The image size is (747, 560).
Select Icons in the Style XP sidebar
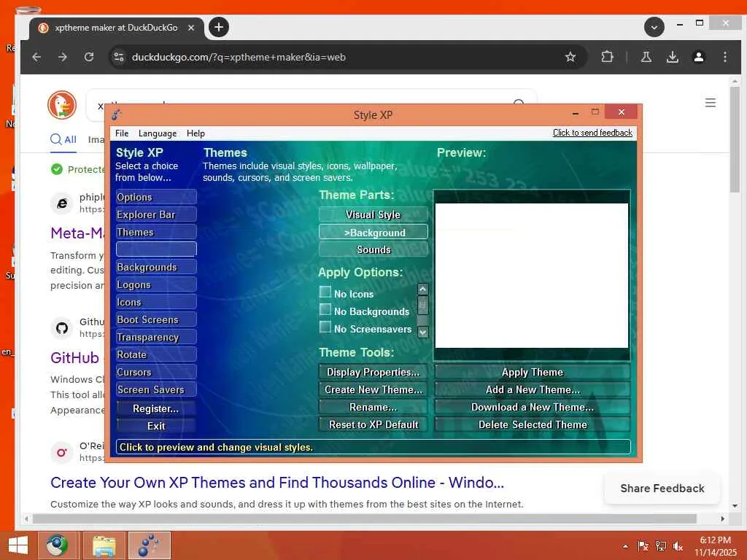tap(156, 303)
